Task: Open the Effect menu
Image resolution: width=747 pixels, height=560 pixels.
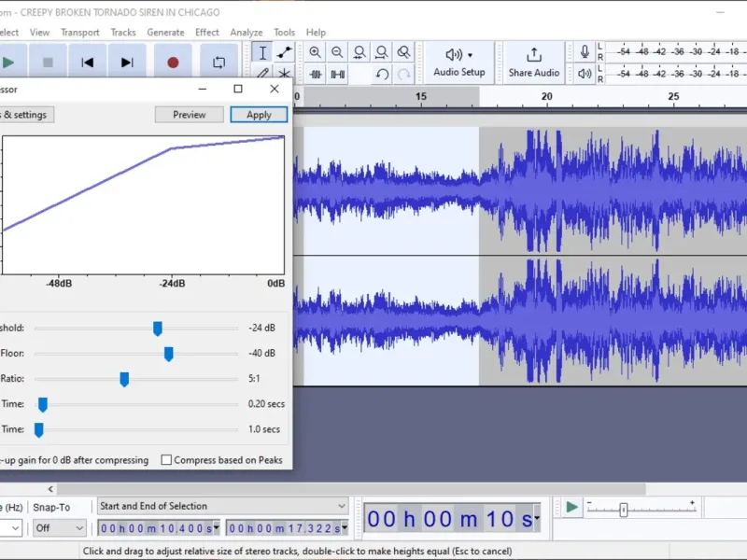Action: coord(206,33)
